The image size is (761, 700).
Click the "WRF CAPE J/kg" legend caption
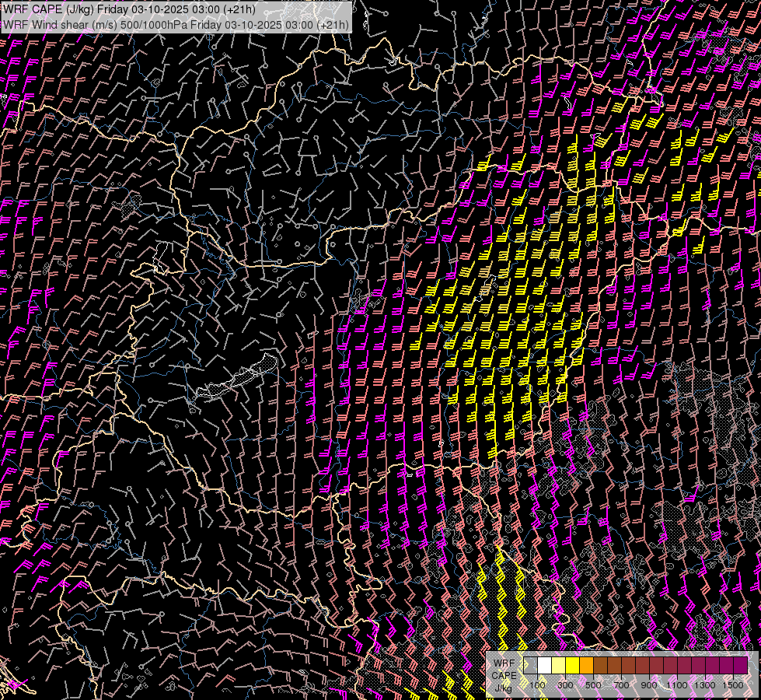[x=504, y=675]
